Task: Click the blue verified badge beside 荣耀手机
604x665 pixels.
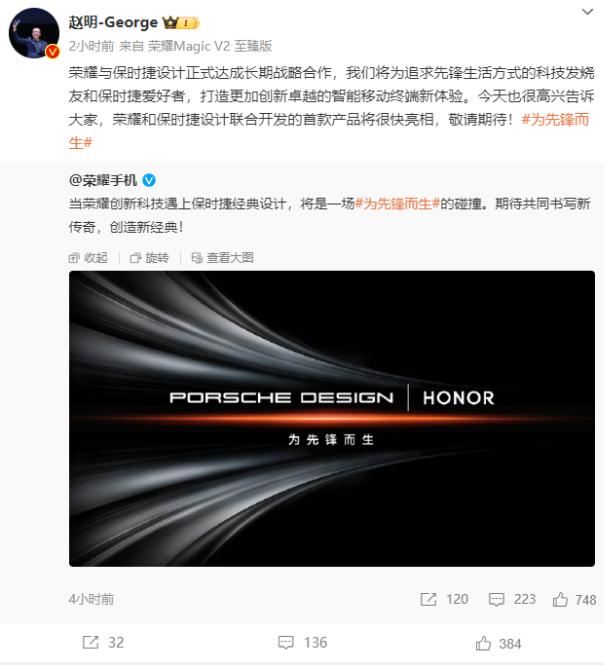Action: coord(149,181)
